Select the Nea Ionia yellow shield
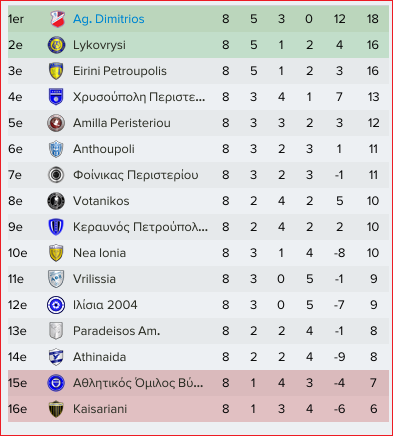 click(x=56, y=253)
